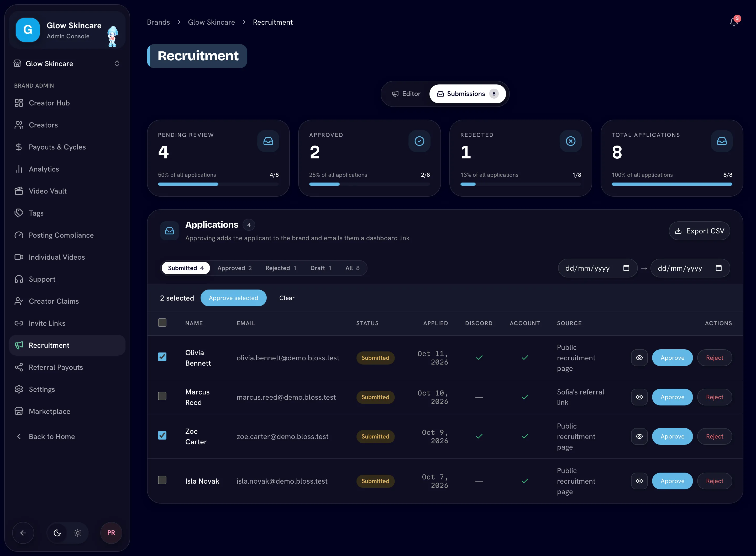Open the end date calendar picker
This screenshot has height=556, width=756.
(718, 268)
